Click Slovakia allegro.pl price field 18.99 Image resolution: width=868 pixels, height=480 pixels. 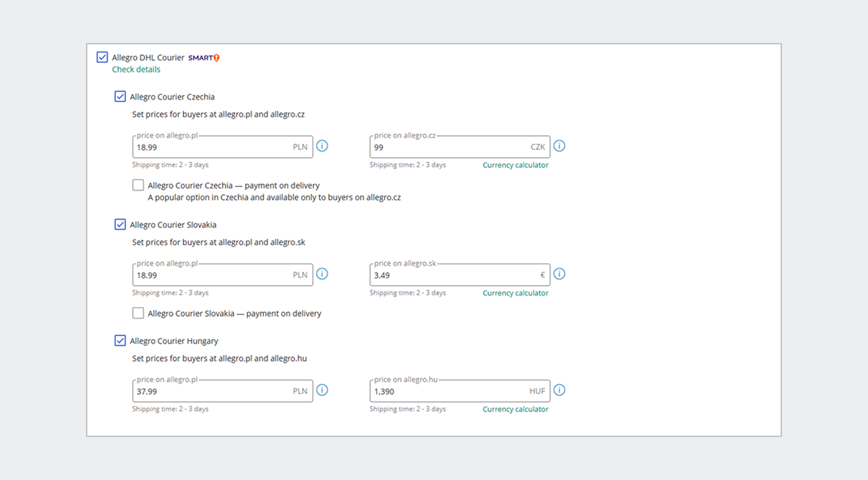click(x=223, y=274)
